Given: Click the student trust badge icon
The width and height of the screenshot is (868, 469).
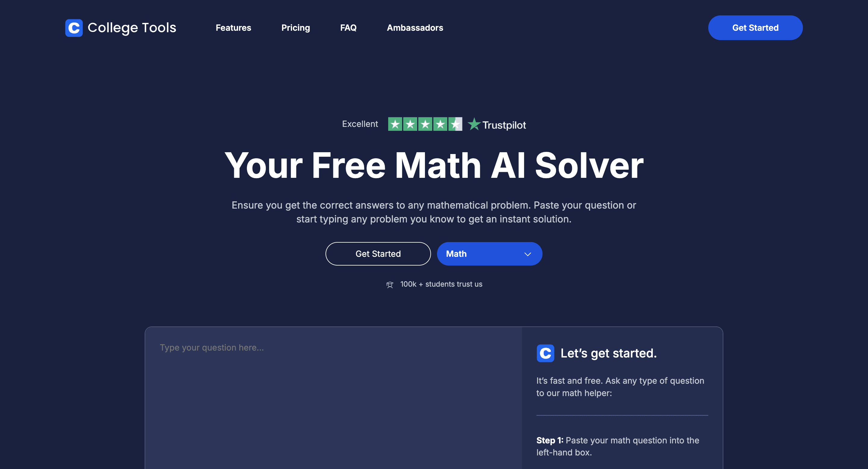Looking at the screenshot, I should [389, 284].
